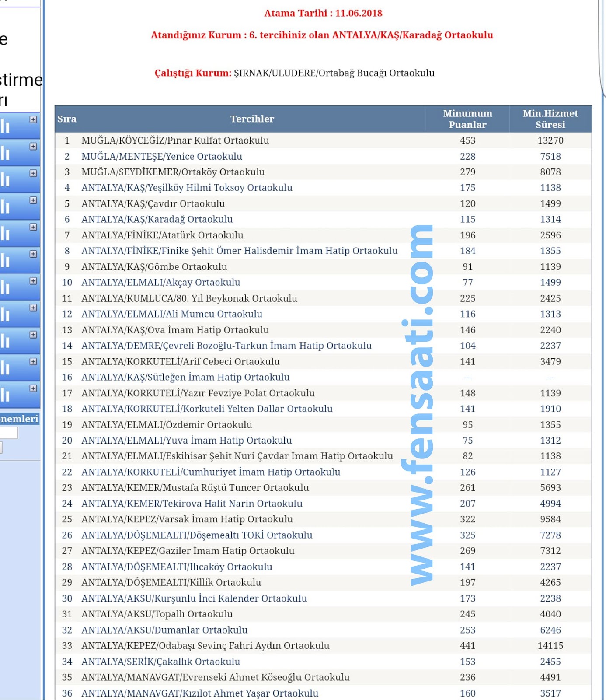The image size is (606, 700).
Task: Select Evrenseki Ahmet Köseoğlu Ortaokulu row
Action: coord(323,677)
